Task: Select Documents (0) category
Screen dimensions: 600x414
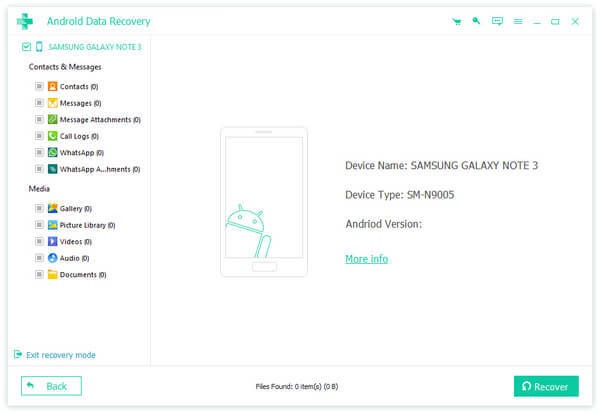Action: coord(83,275)
